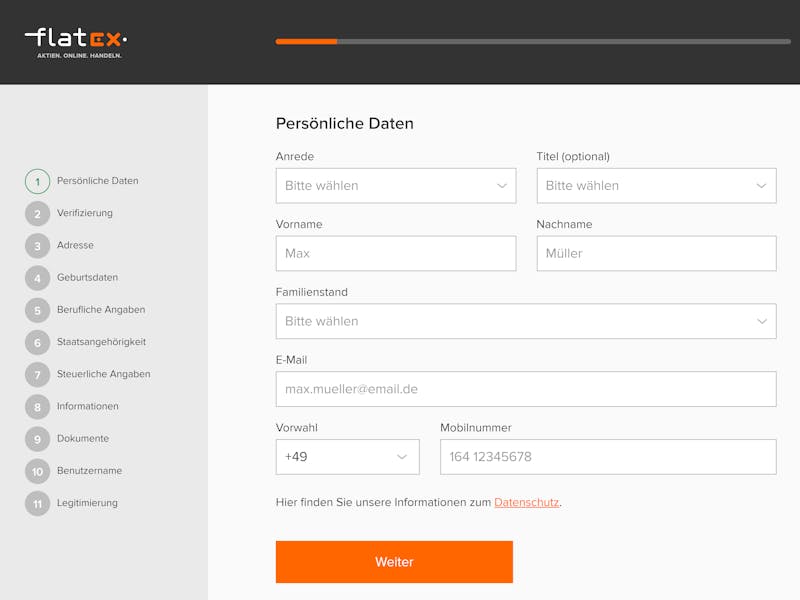Go to Legitimierung step label

pos(87,503)
